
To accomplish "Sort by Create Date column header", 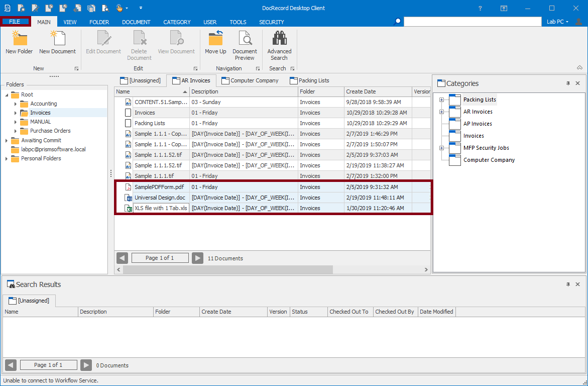I will 378,91.
